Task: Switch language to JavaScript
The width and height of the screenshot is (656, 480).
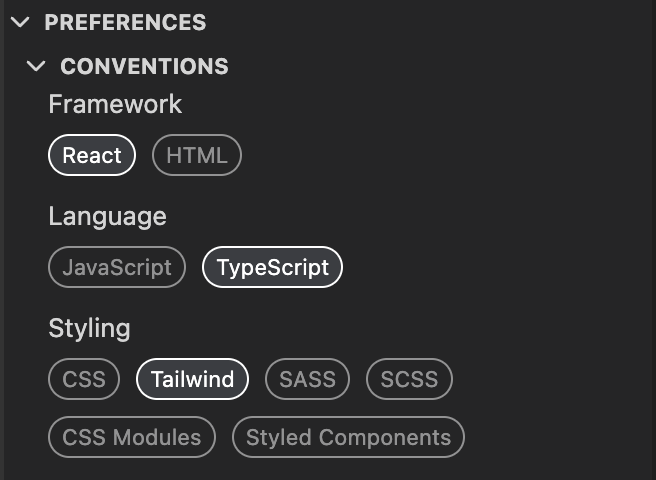Action: (117, 267)
